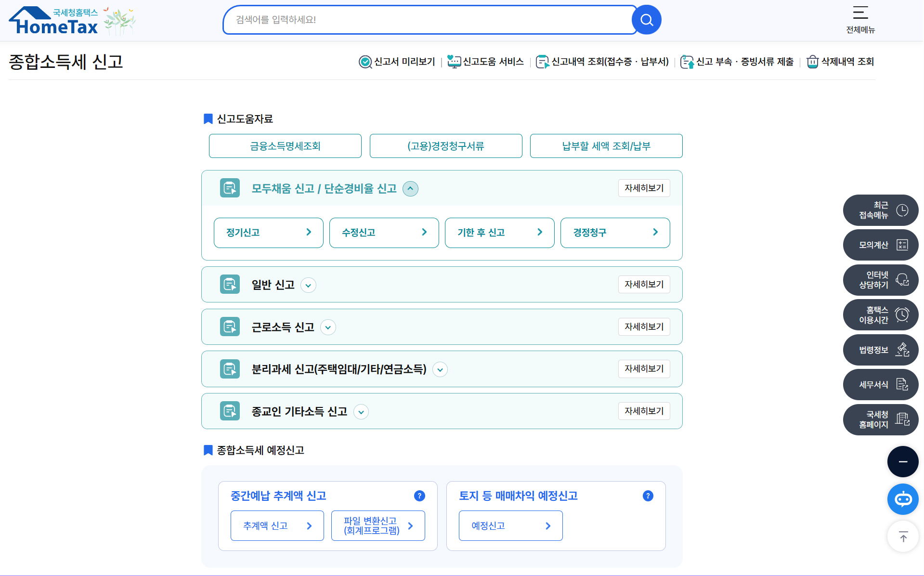924x576 pixels.
Task: Click the scroll-to-top arrow icon
Action: click(903, 536)
